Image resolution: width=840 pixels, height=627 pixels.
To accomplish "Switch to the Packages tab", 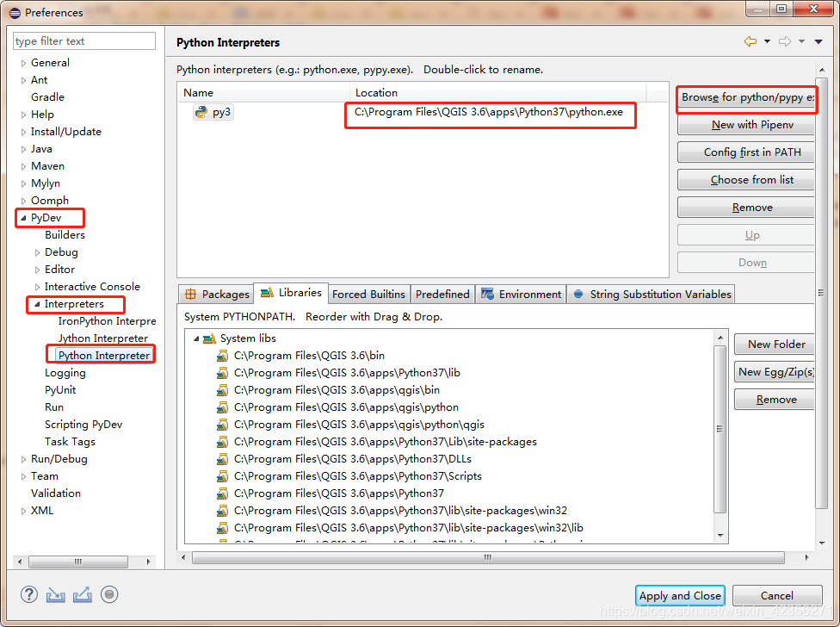I will [x=216, y=295].
